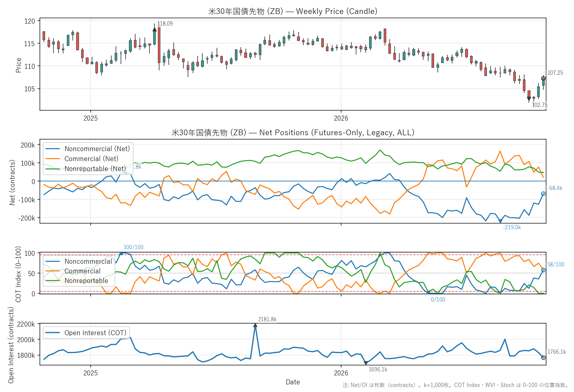
Task: Select the "1766.1k" open interest label
Action: (x=557, y=352)
